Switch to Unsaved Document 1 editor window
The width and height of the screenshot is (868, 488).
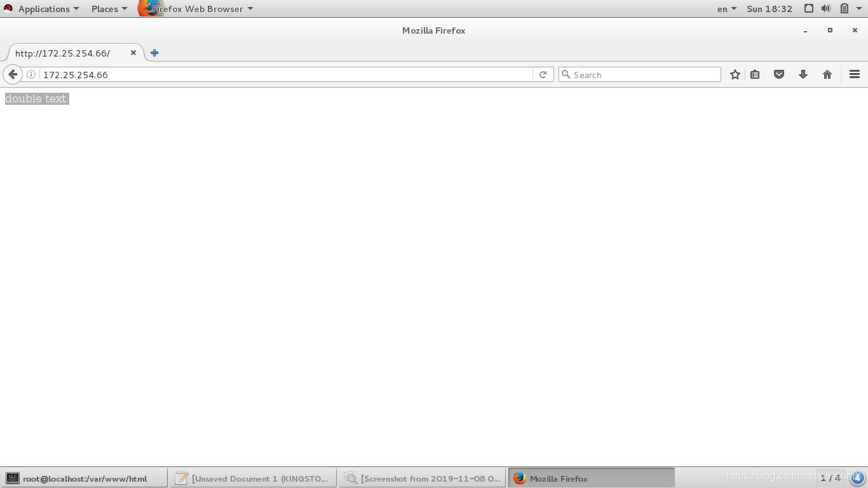[x=253, y=478]
